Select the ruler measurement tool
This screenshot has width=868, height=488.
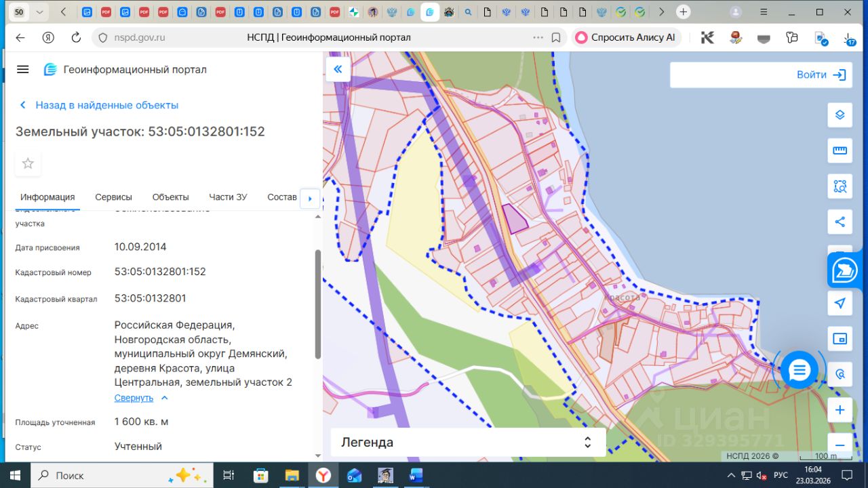[x=840, y=150]
